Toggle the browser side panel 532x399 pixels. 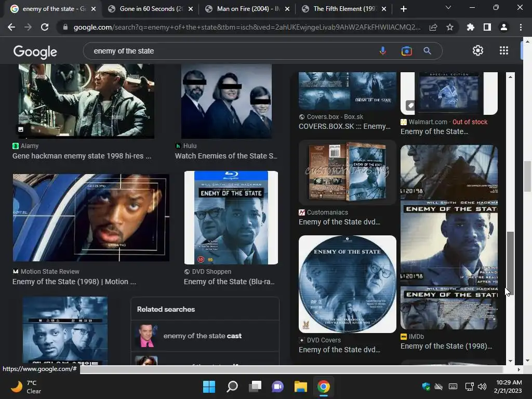tap(487, 27)
